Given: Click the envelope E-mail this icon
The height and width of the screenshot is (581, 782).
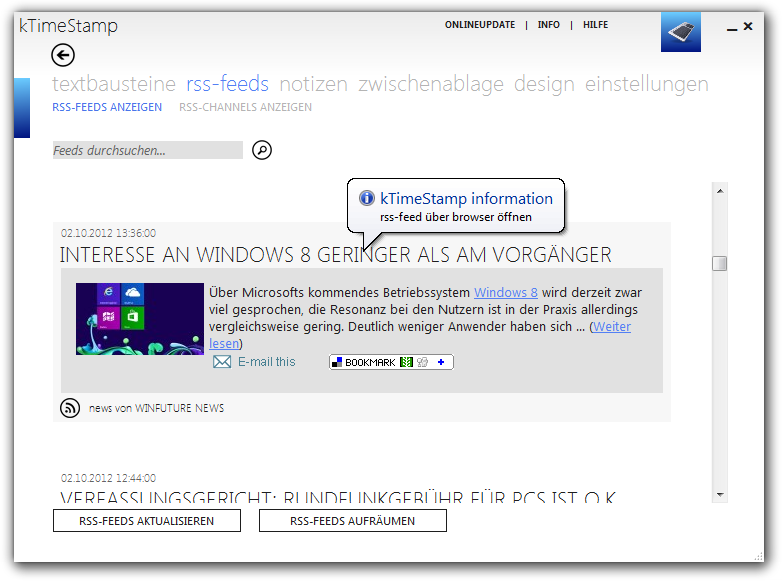Looking at the screenshot, I should click(222, 362).
